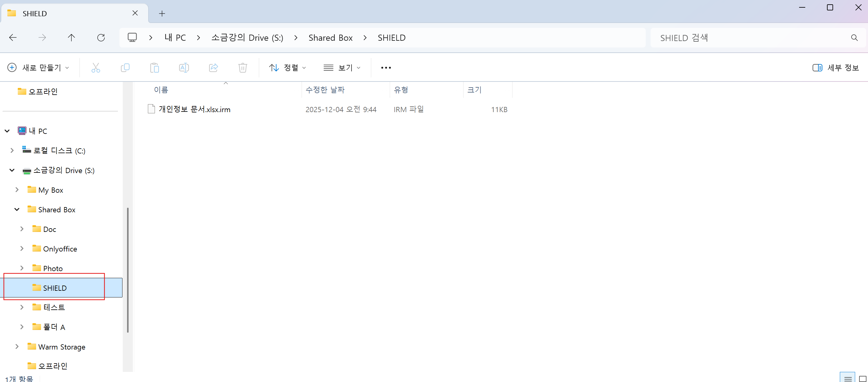Open the 새로 만들기 menu

click(x=38, y=68)
